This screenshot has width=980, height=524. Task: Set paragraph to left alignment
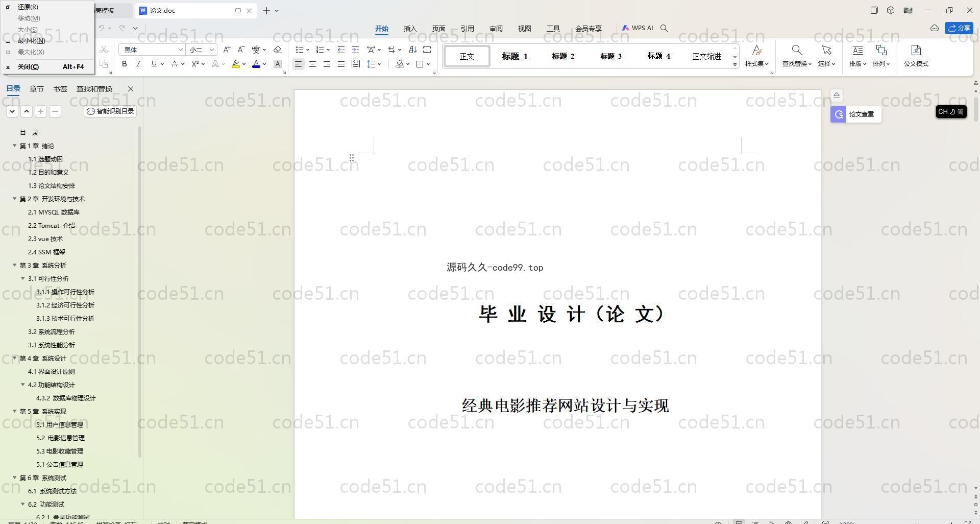298,64
